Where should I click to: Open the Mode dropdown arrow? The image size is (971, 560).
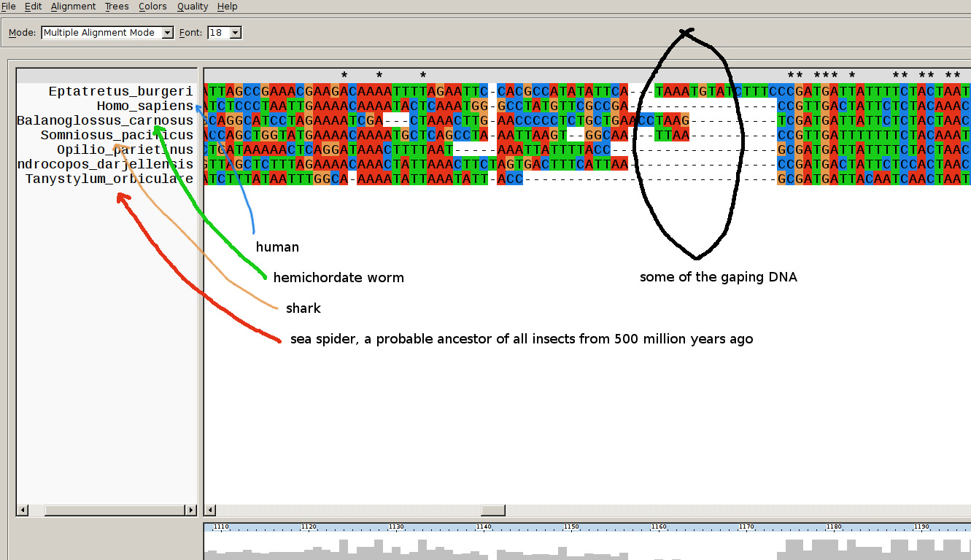168,33
